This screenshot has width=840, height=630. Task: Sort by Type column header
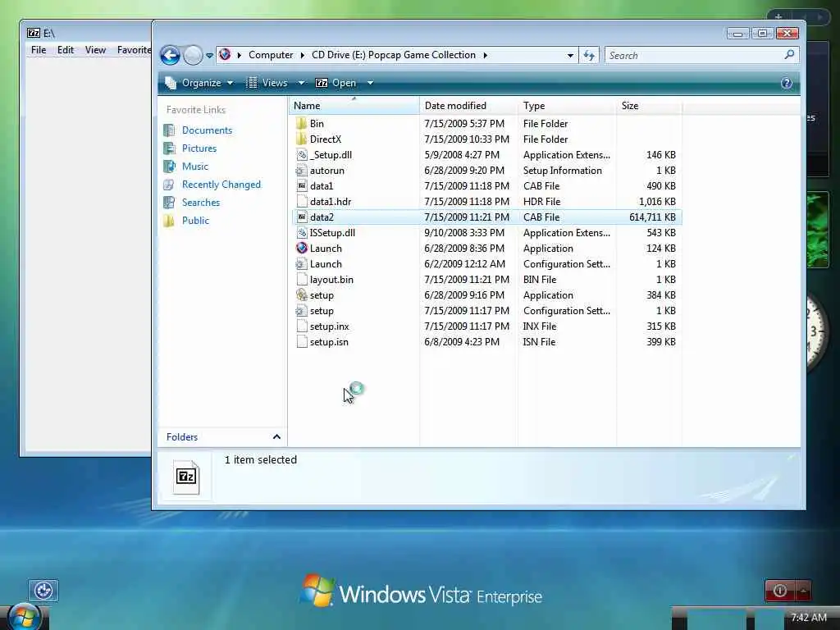pos(568,106)
